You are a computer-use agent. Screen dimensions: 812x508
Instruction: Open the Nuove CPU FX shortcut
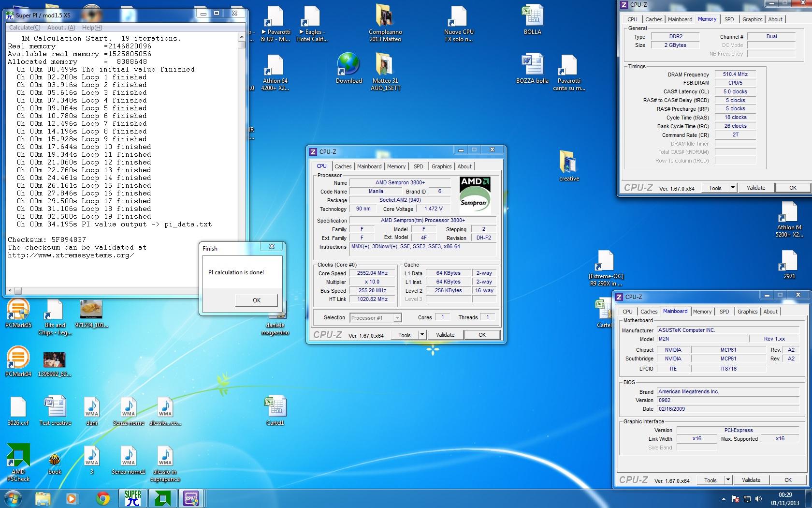tap(459, 23)
